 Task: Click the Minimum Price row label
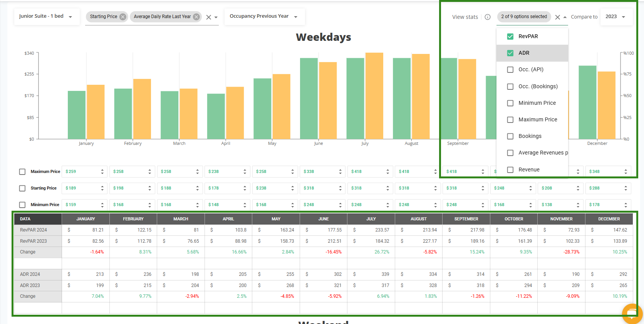point(45,205)
